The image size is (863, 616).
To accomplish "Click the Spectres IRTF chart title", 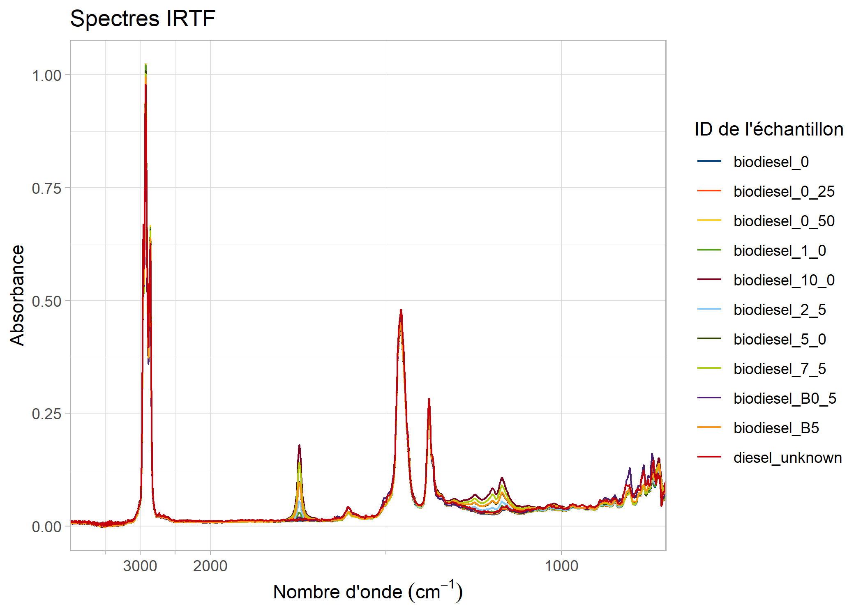I will 143,18.
